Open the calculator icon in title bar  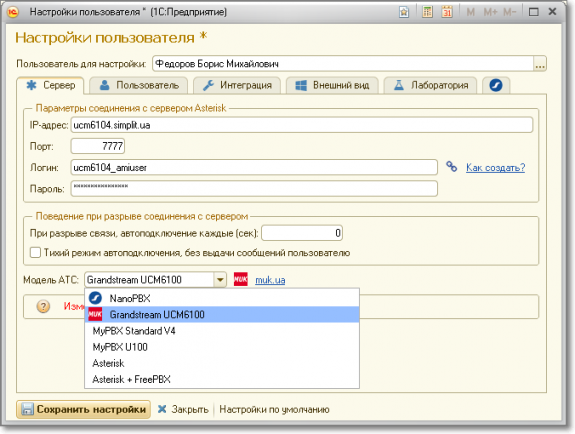[427, 12]
